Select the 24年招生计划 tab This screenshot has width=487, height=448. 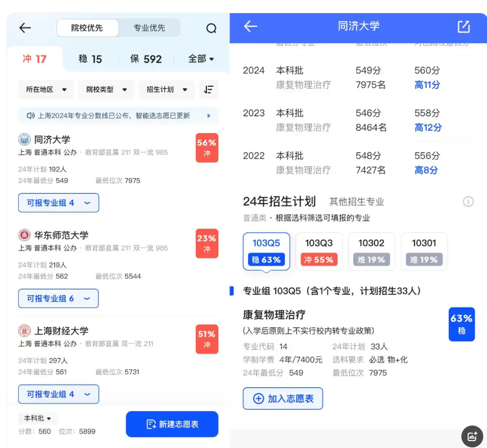pyautogui.click(x=279, y=201)
